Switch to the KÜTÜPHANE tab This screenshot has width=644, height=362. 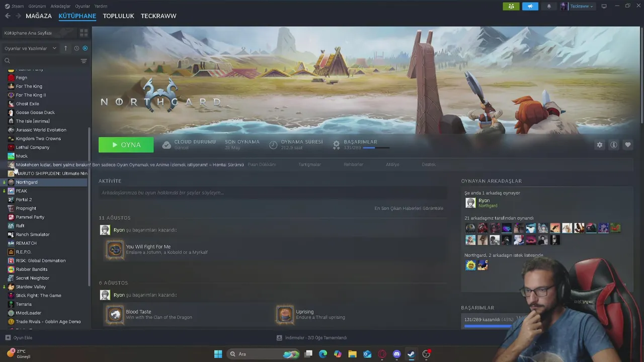tap(77, 16)
